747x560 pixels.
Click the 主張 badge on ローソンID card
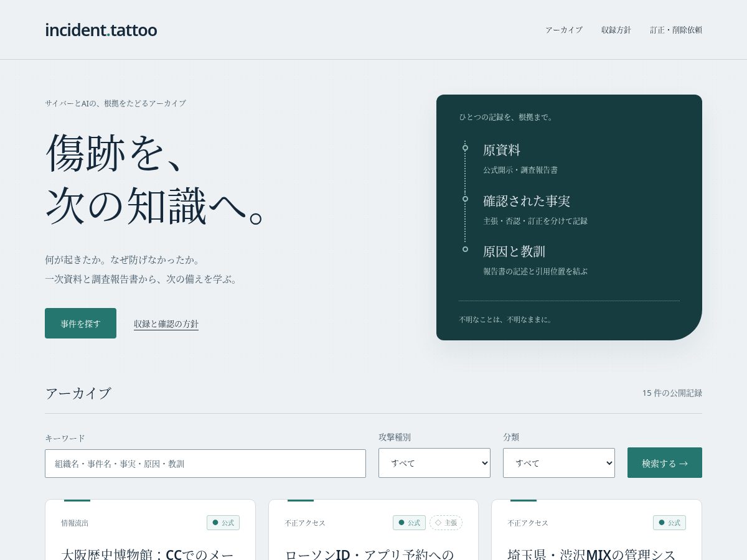[446, 523]
